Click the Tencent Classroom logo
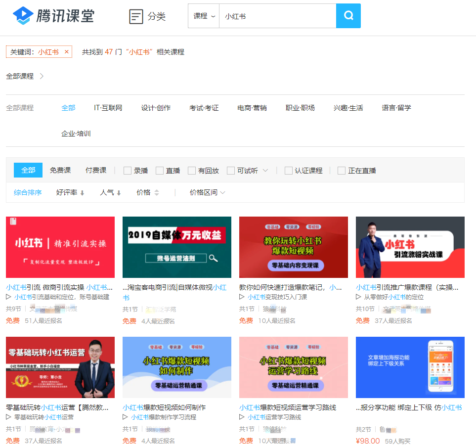This screenshot has width=476, height=448. 54,16
